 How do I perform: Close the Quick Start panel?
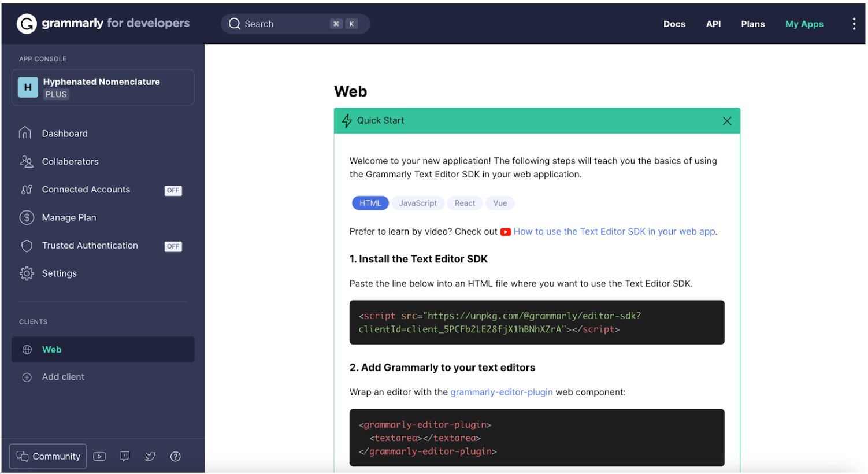[x=727, y=121]
